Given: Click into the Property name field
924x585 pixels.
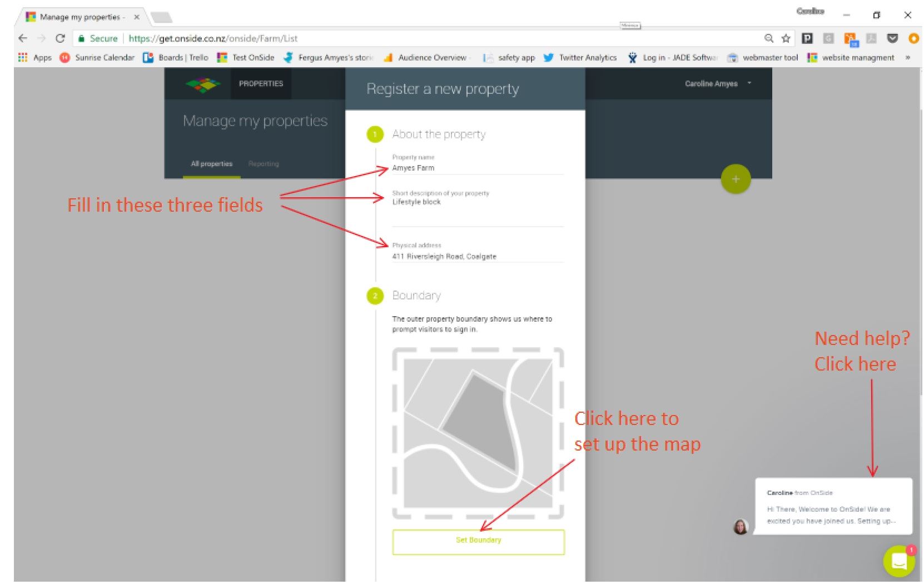Looking at the screenshot, I should (477, 168).
